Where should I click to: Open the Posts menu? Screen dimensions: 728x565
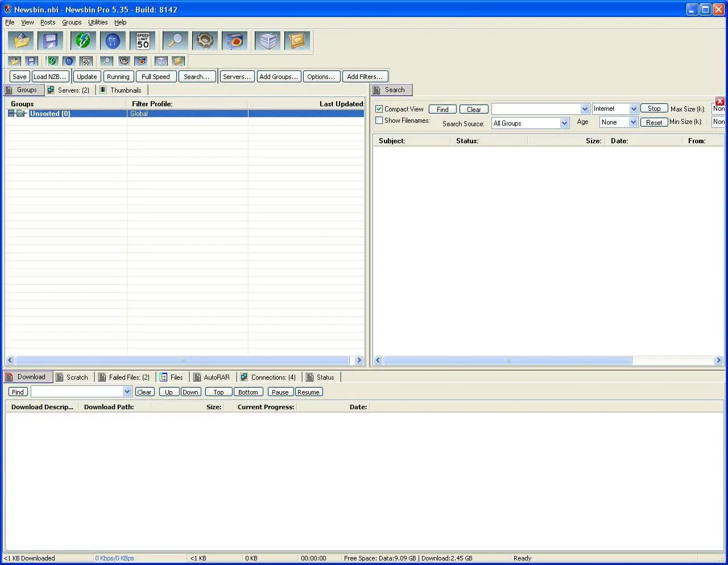48,22
